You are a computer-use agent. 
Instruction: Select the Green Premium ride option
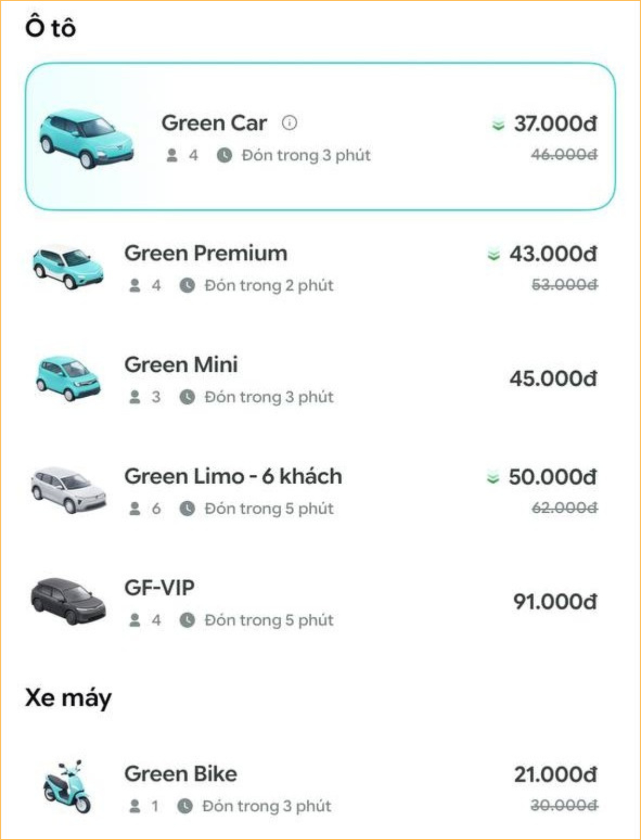point(320,268)
